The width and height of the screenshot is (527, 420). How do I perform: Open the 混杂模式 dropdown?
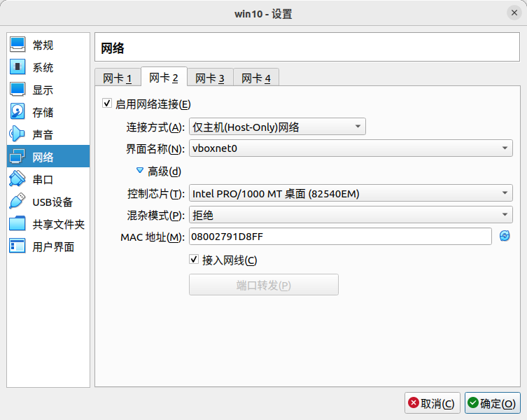click(x=351, y=216)
